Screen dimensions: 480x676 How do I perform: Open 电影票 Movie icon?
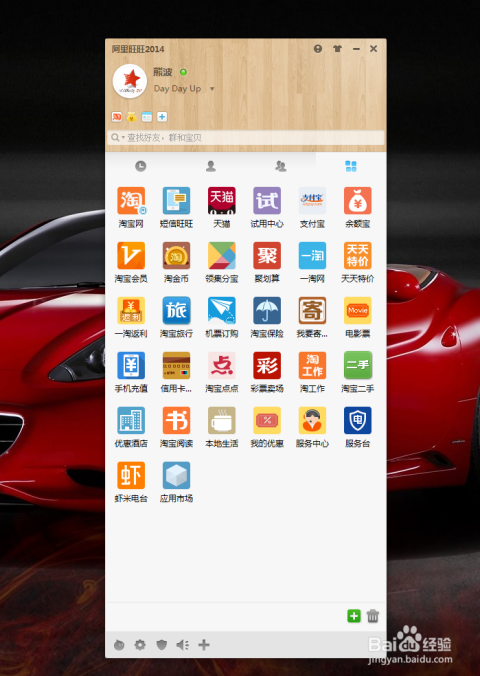pyautogui.click(x=358, y=310)
